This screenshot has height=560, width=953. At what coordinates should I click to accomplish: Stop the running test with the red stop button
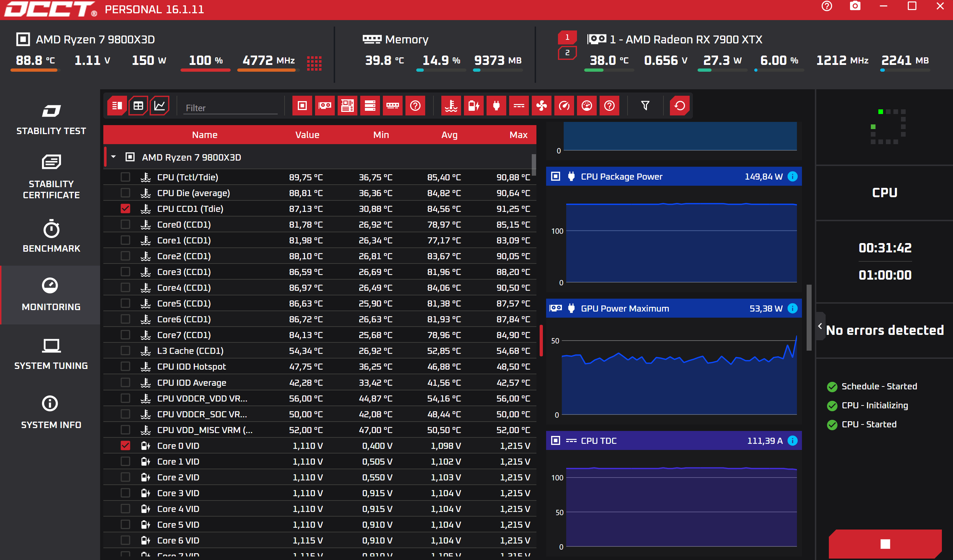pos(885,544)
